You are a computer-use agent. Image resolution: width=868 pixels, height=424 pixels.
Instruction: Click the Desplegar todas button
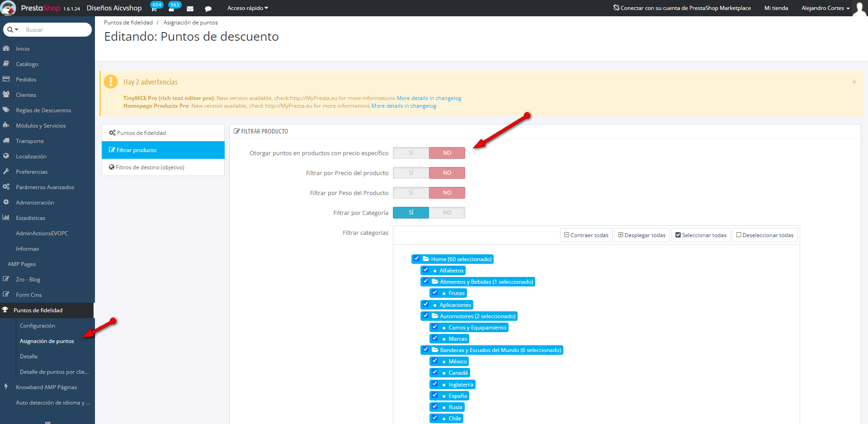pos(642,235)
